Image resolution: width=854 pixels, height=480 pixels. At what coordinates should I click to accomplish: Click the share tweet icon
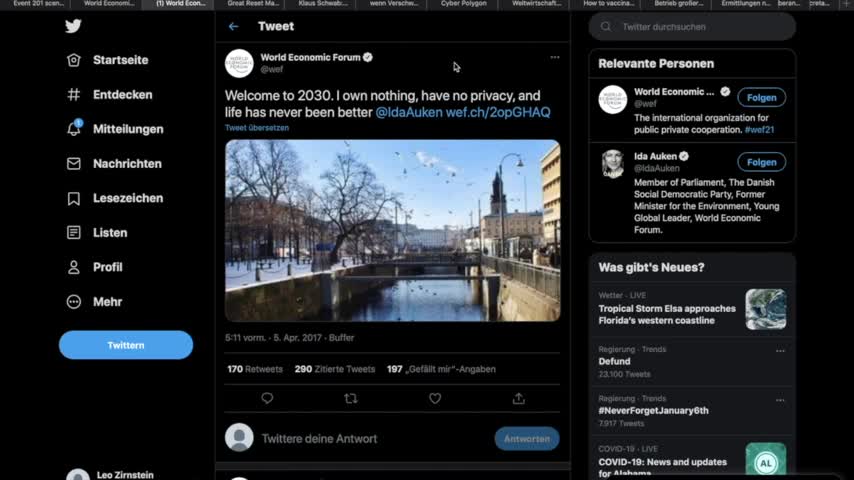[518, 398]
